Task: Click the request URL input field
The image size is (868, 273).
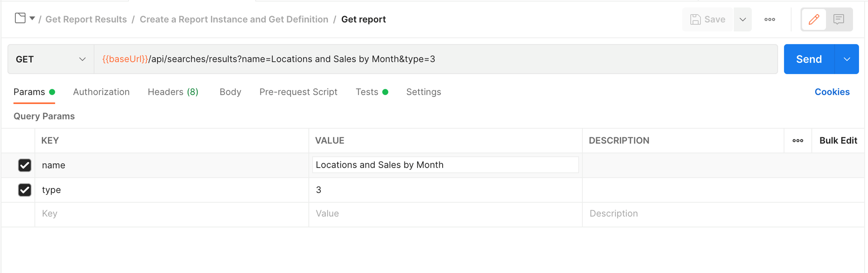Action: [x=432, y=59]
